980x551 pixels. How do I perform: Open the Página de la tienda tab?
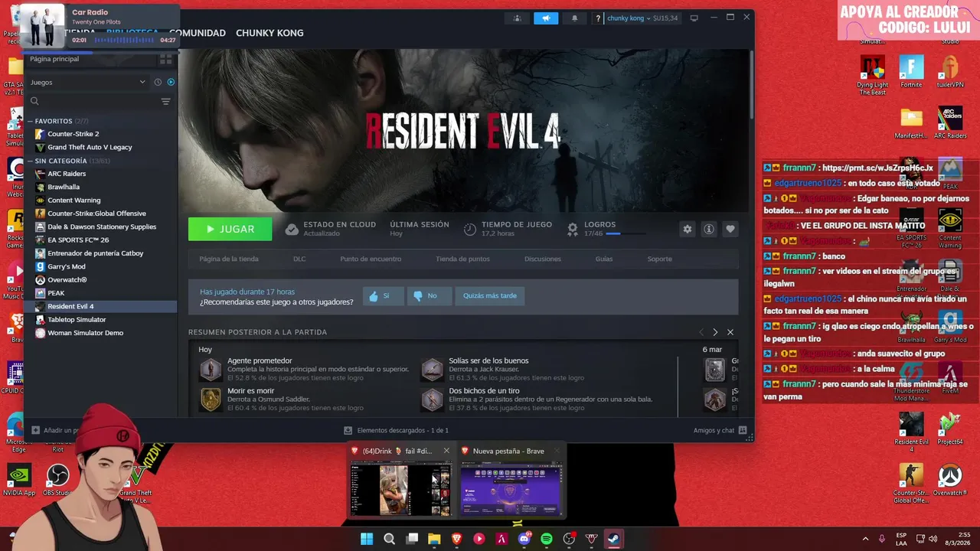tap(229, 259)
